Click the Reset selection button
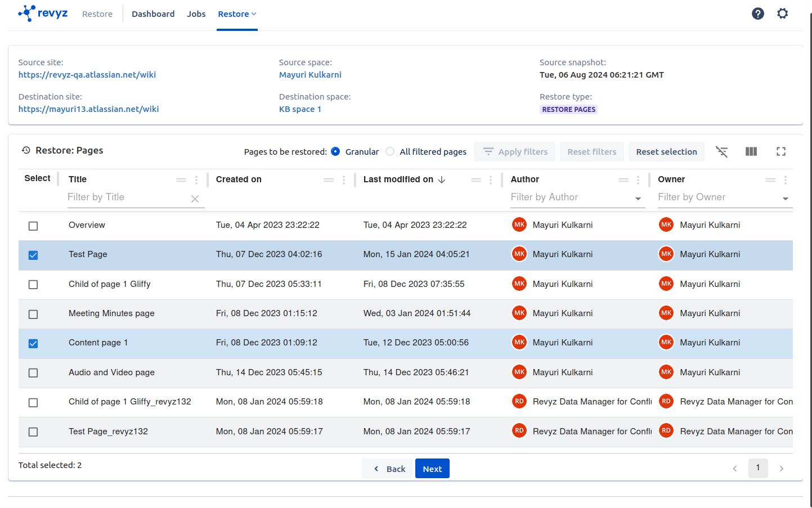Image resolution: width=812 pixels, height=508 pixels. (x=666, y=152)
